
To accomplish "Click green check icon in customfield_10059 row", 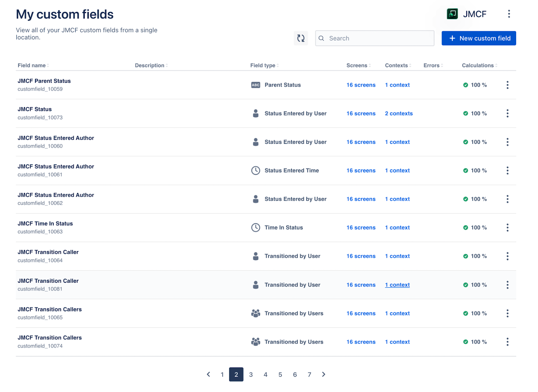I will click(x=465, y=85).
